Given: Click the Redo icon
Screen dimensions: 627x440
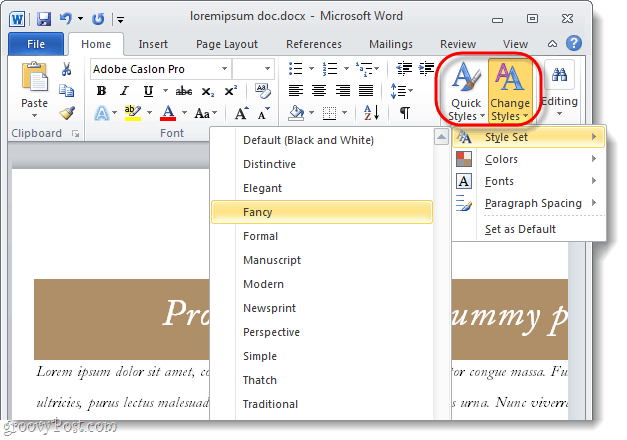Looking at the screenshot, I should (98, 19).
